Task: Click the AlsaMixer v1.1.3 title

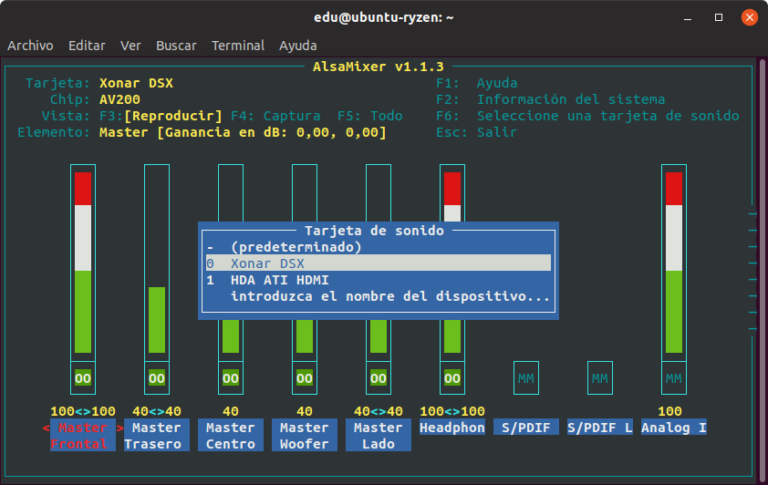Action: click(378, 67)
